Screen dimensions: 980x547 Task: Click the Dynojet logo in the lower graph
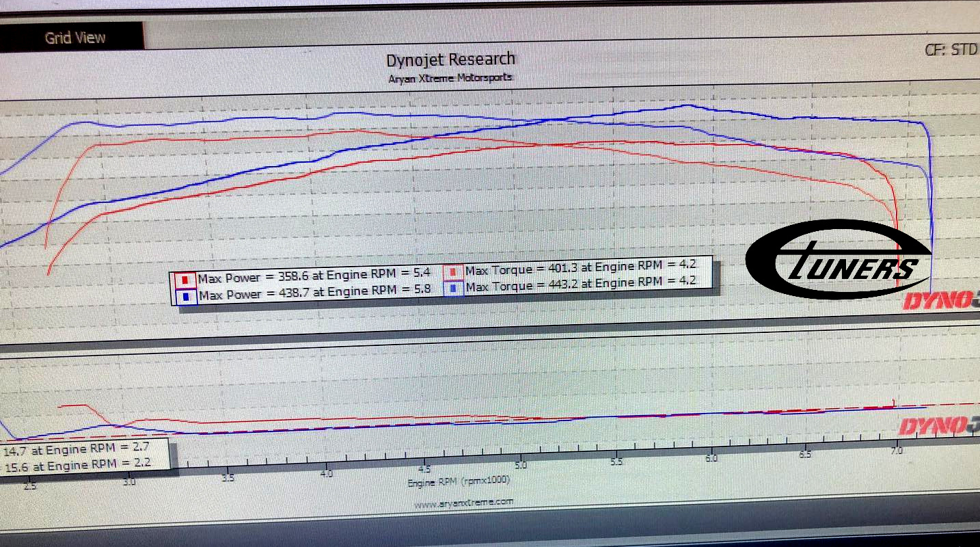tap(940, 427)
